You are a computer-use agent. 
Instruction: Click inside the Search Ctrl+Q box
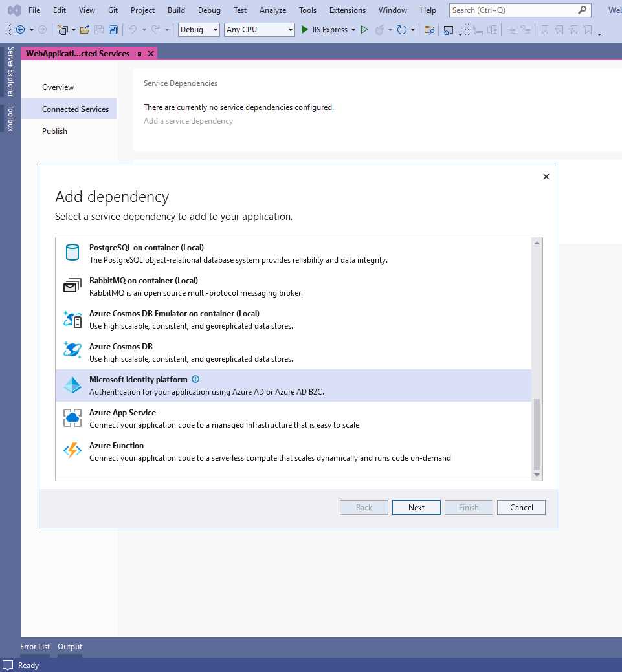tap(511, 10)
